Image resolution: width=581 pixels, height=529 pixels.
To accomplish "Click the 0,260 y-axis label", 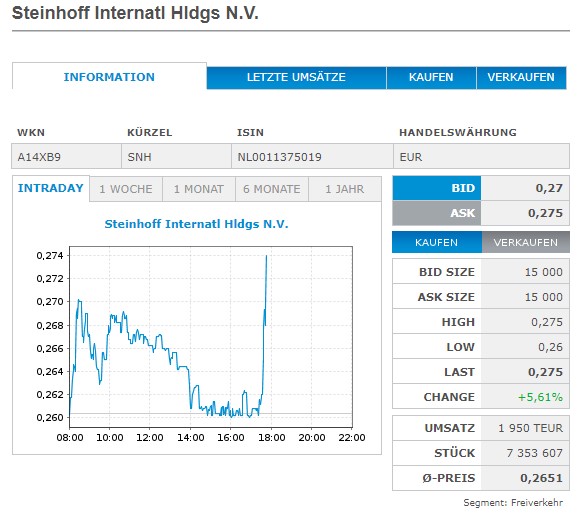I will tap(50, 418).
